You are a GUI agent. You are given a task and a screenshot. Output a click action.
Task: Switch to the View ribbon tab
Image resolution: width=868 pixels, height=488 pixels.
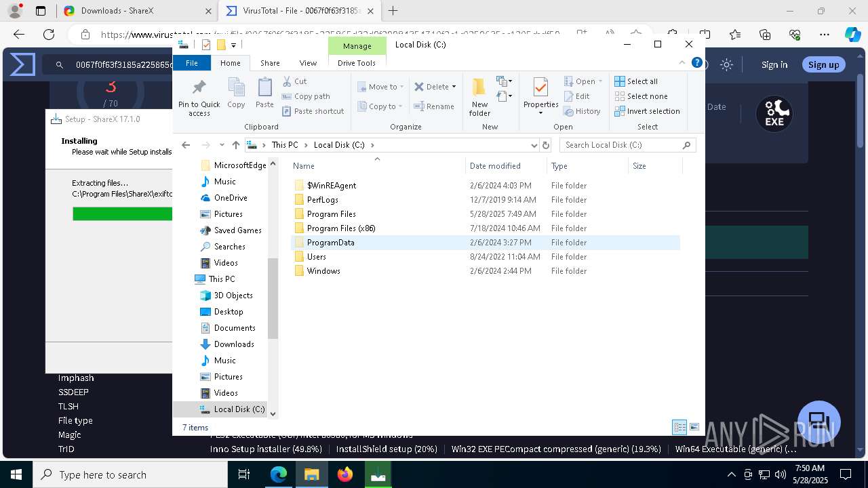tap(308, 63)
